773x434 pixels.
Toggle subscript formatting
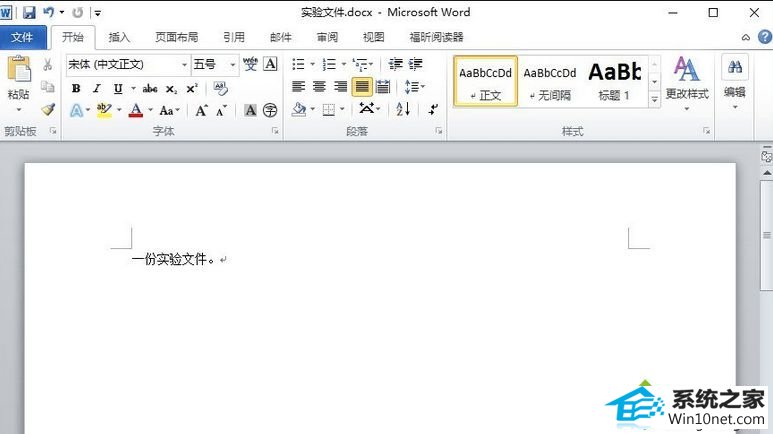pos(171,89)
